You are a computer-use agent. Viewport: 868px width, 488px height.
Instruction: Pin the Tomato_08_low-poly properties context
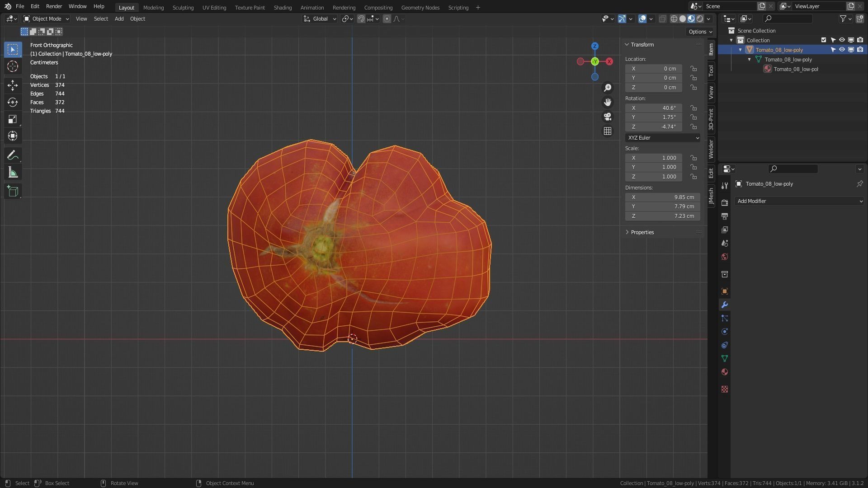(x=859, y=184)
